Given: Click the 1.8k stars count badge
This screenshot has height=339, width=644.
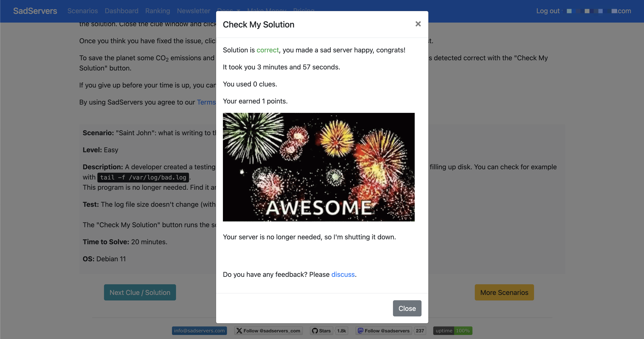Looking at the screenshot, I should point(342,330).
